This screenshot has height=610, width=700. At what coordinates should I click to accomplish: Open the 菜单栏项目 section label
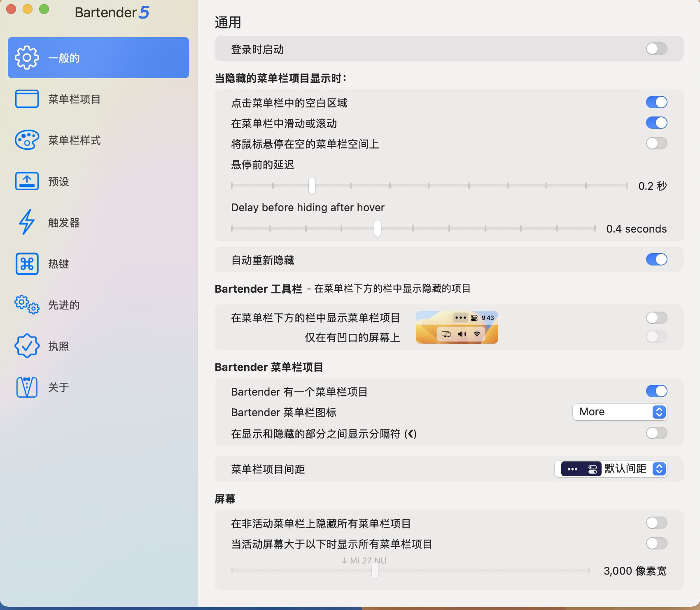click(x=75, y=99)
